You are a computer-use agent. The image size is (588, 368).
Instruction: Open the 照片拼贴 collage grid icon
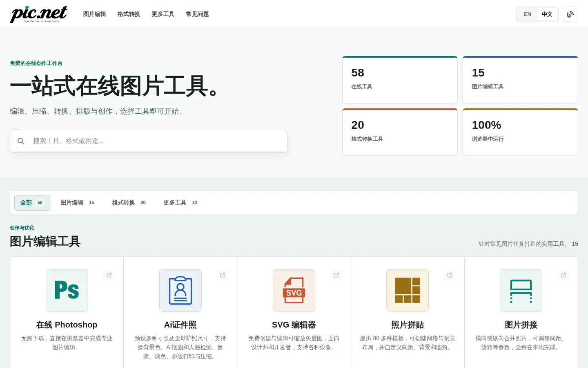[408, 290]
